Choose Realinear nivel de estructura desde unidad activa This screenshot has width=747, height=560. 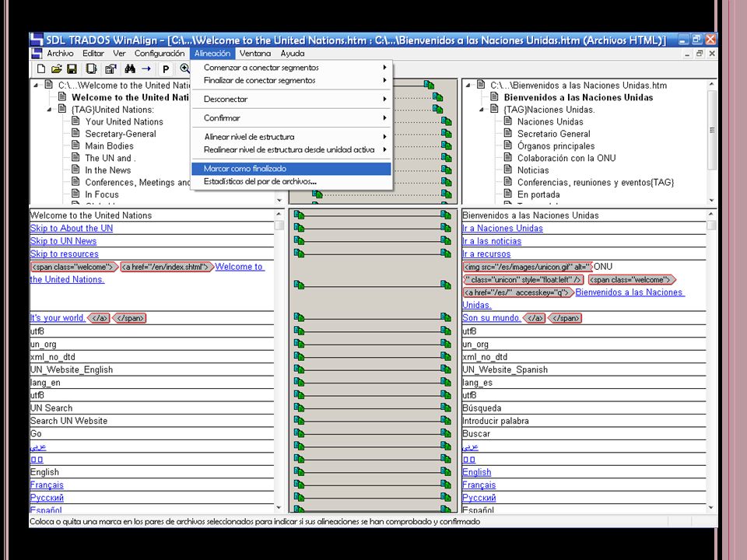click(292, 149)
